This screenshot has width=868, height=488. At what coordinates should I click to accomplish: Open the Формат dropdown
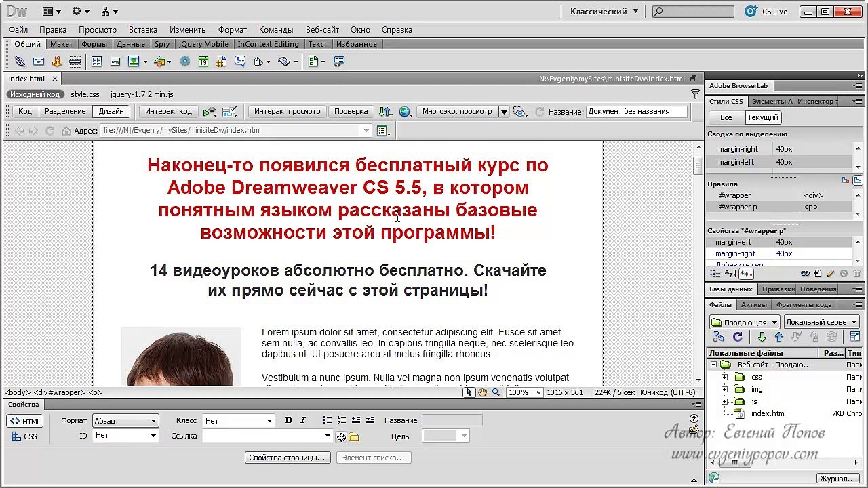(125, 421)
